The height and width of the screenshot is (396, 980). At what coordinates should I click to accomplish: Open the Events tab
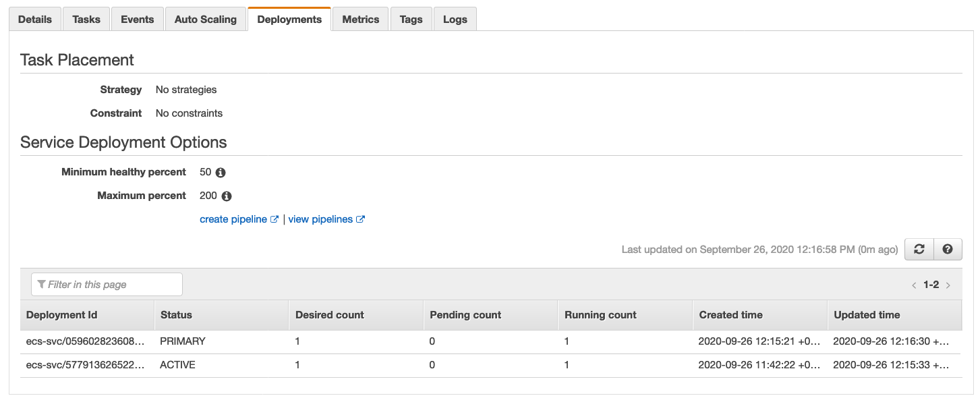coord(138,20)
